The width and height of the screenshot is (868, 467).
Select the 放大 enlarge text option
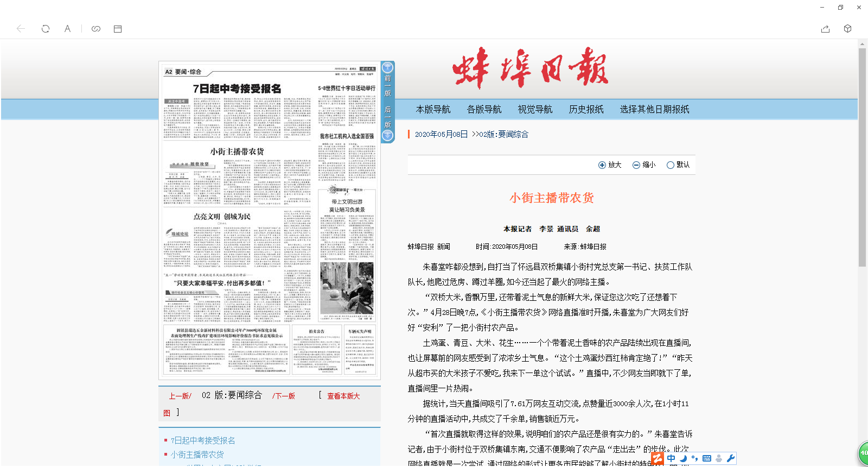tap(610, 165)
